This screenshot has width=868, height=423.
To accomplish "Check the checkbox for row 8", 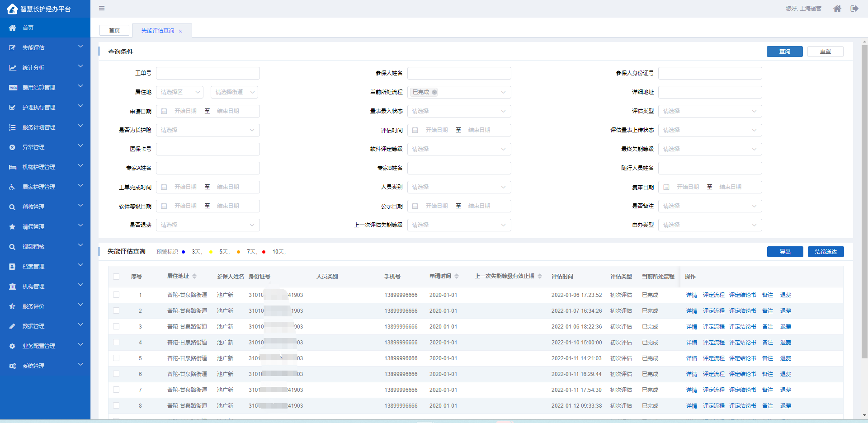I will pyautogui.click(x=116, y=405).
